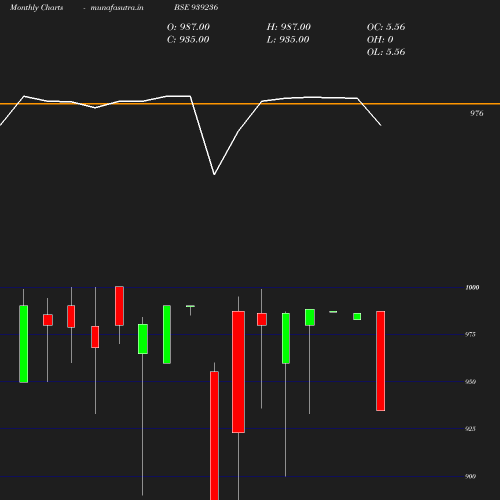Click the last red candlestick on the right

point(381,361)
